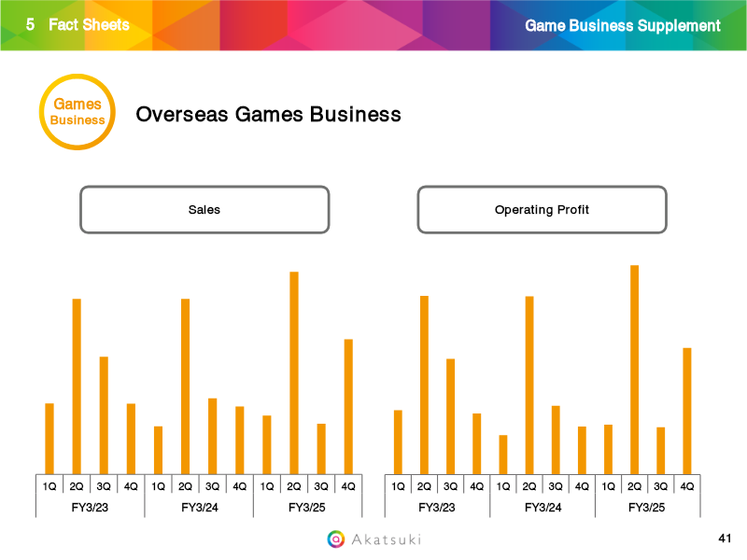Select the FY3/25 label under Operating Profit chart
This screenshot has height=560, width=747.
[x=647, y=507]
